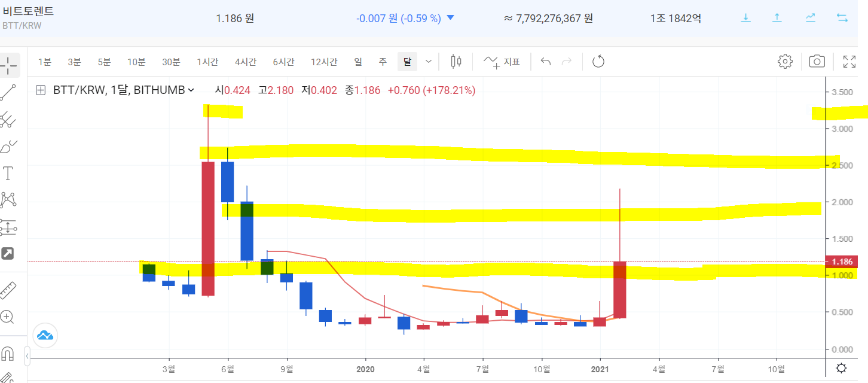Click the red 1.186 price label on axis
This screenshot has width=868, height=383.
click(x=841, y=262)
